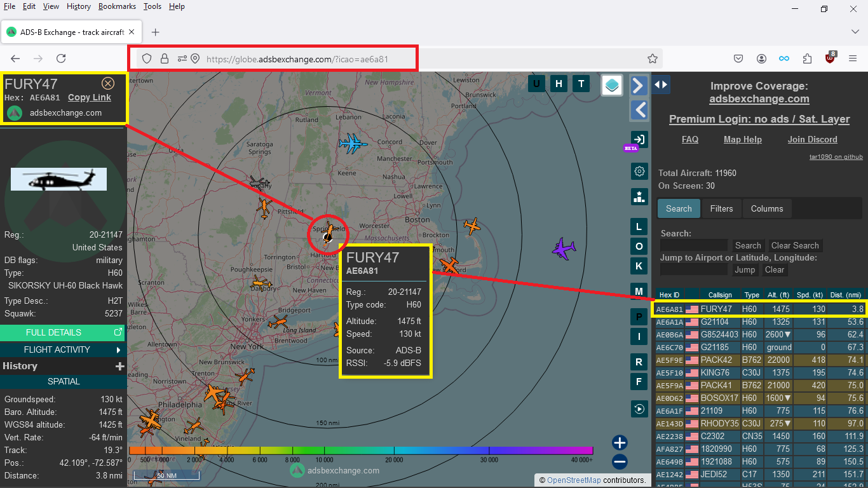Switch to the Search tab
This screenshot has width=868, height=488.
[679, 208]
